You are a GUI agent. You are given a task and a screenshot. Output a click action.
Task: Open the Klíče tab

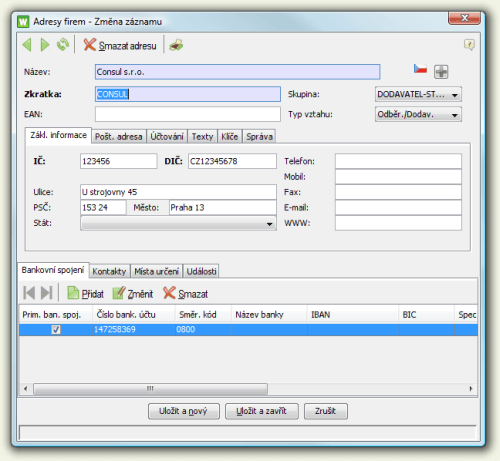click(230, 137)
